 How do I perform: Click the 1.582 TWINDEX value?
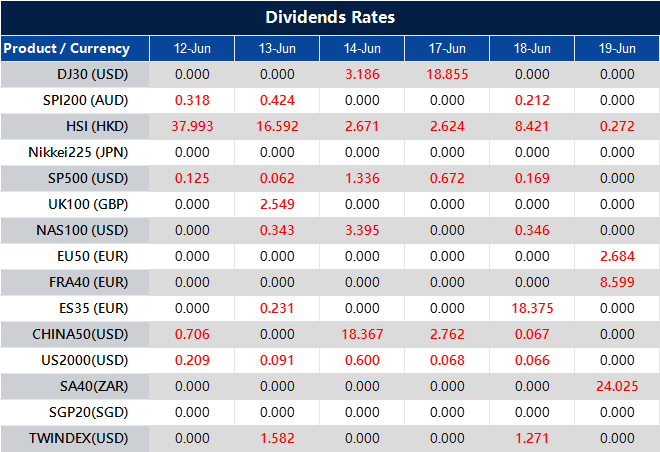pyautogui.click(x=277, y=438)
